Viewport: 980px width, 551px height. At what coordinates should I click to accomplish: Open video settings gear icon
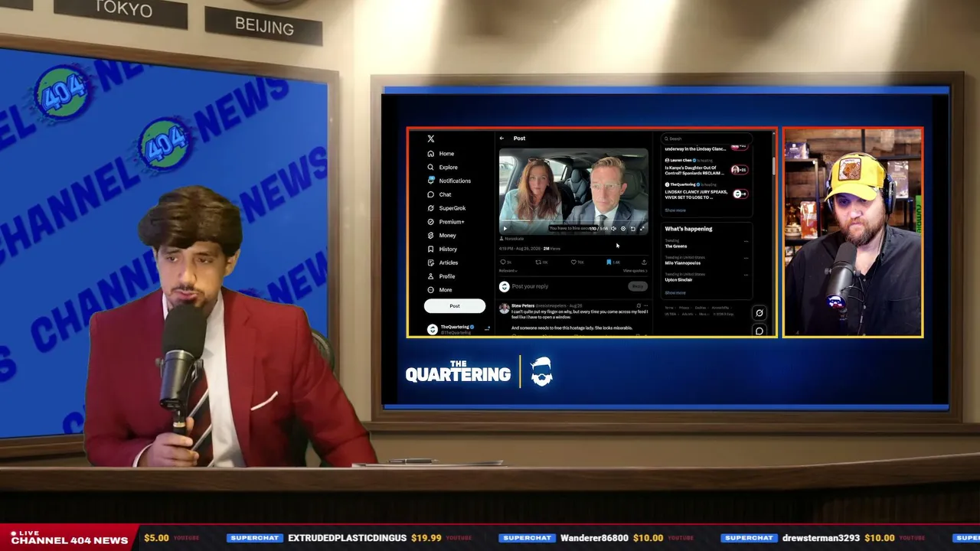click(x=623, y=229)
